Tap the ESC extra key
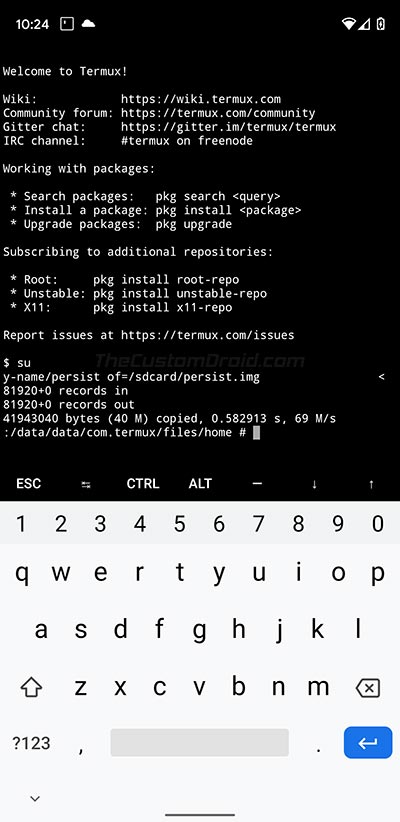The height and width of the screenshot is (822, 400). click(x=28, y=483)
